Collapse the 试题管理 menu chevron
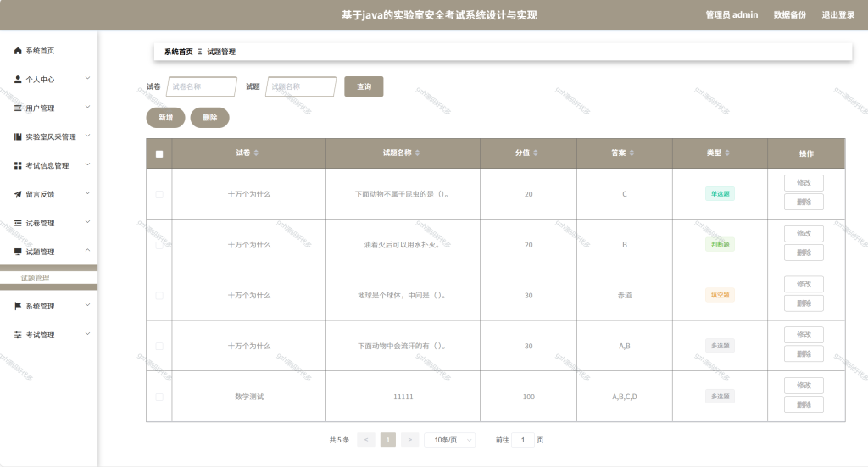The image size is (868, 467). pyautogui.click(x=87, y=251)
